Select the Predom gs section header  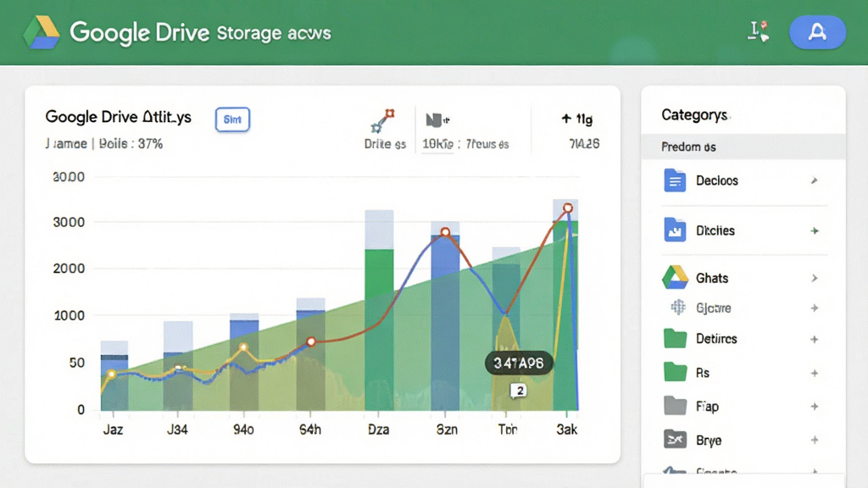coord(743,147)
